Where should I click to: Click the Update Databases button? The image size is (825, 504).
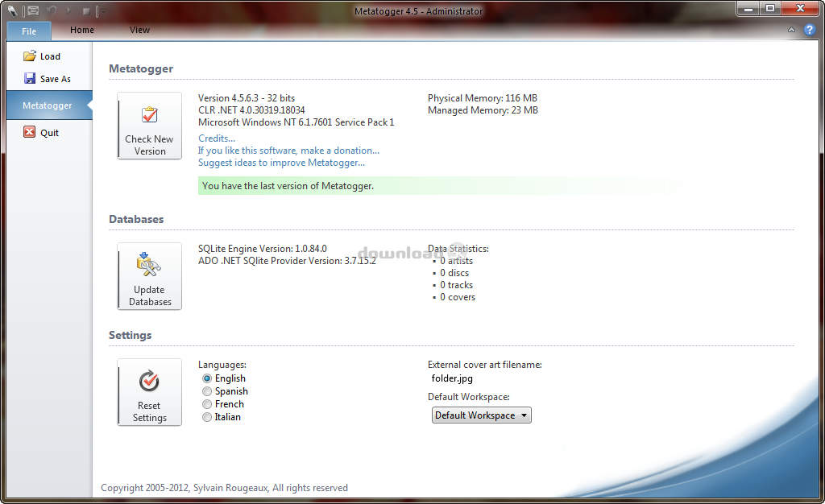coord(149,276)
